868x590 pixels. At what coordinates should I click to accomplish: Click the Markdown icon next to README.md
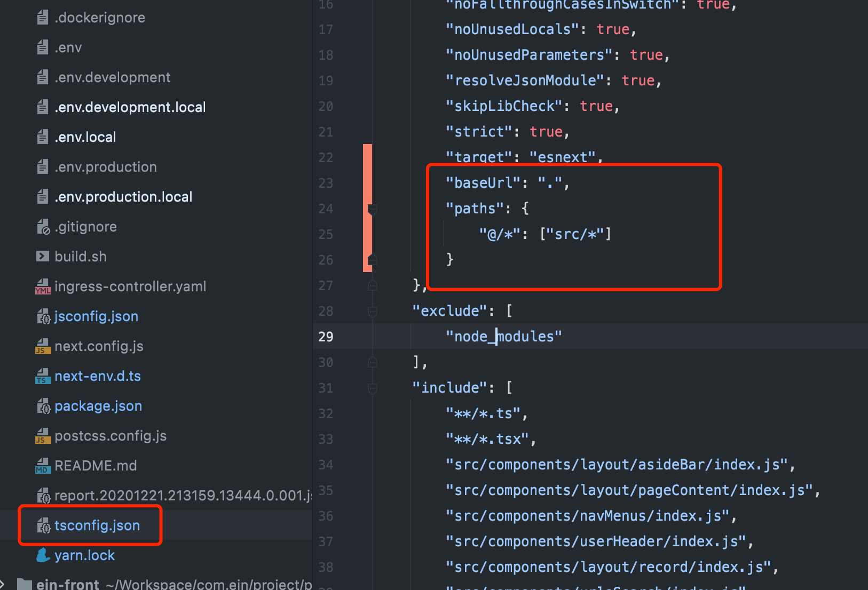point(43,466)
